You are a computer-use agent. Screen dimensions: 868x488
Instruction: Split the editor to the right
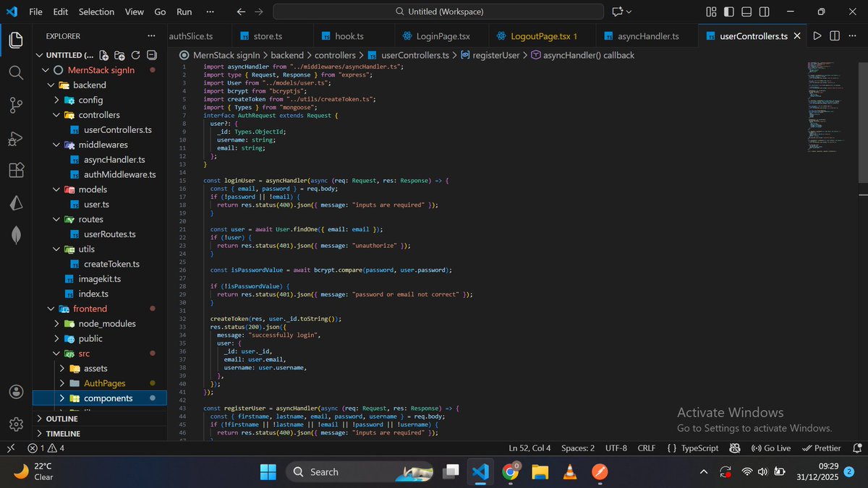[x=835, y=36]
